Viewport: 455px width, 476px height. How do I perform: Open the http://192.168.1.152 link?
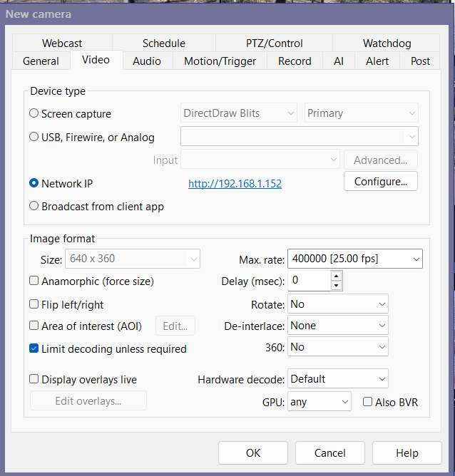pos(235,183)
